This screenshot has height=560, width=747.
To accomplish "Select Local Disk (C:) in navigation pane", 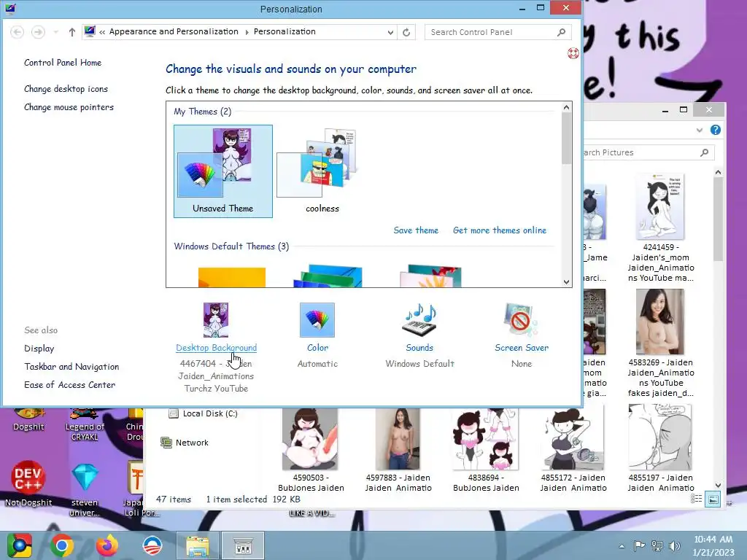I will click(204, 413).
